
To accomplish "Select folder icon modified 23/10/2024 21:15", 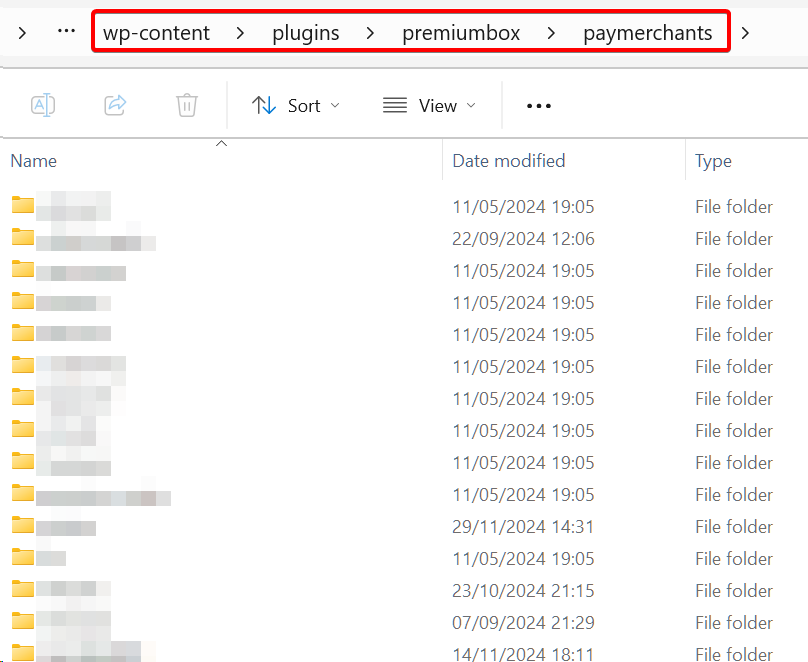I will point(23,590).
